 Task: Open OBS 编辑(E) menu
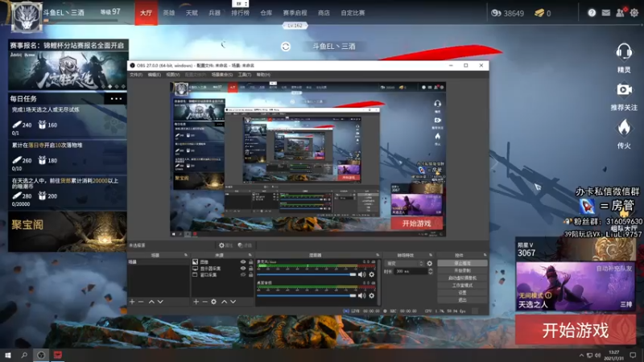click(x=155, y=75)
